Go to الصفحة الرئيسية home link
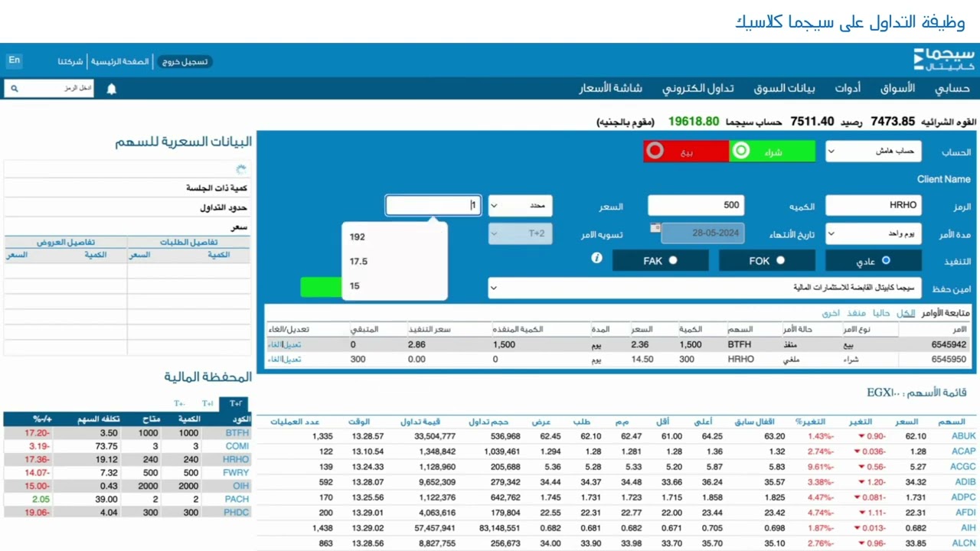980x551 pixels. [x=120, y=62]
